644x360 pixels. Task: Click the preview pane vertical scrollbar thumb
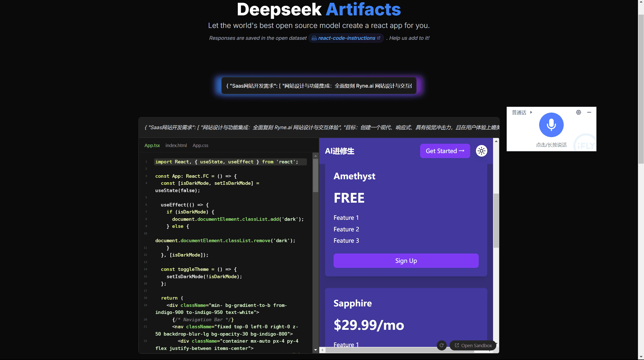click(x=496, y=221)
